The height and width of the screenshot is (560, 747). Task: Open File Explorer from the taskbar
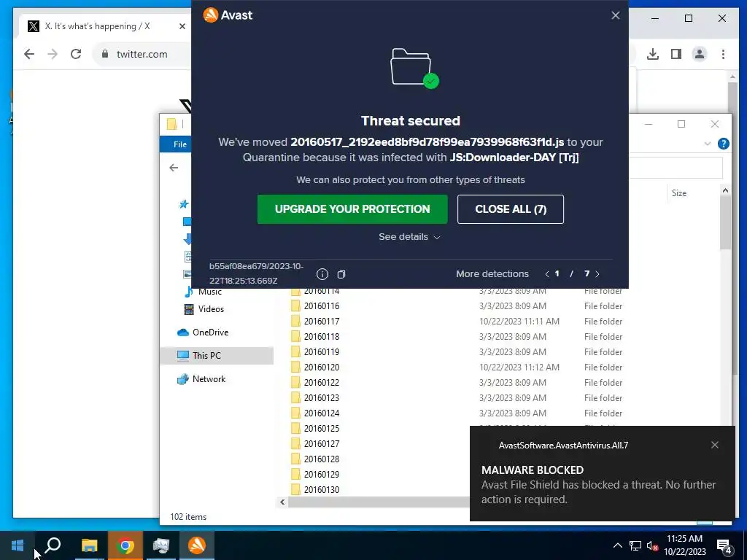click(89, 545)
